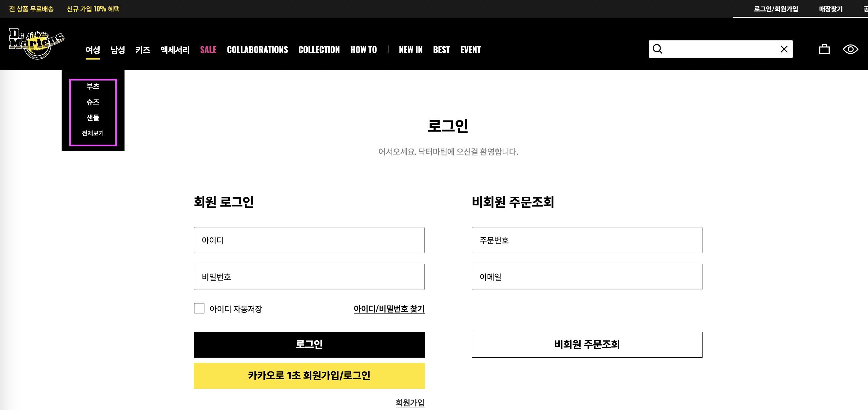Expand the 남성 navigation menu
The width and height of the screenshot is (868, 410).
tap(118, 50)
